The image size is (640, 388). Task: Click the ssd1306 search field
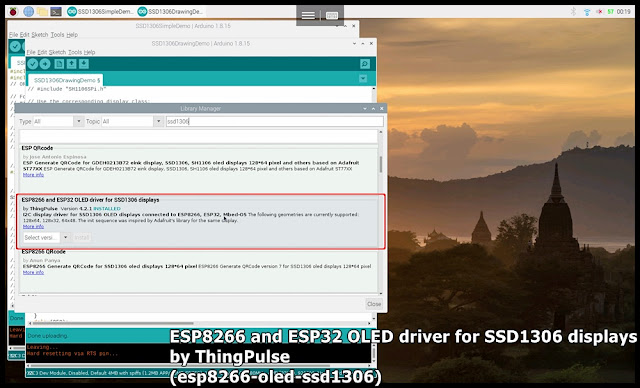pyautogui.click(x=274, y=122)
